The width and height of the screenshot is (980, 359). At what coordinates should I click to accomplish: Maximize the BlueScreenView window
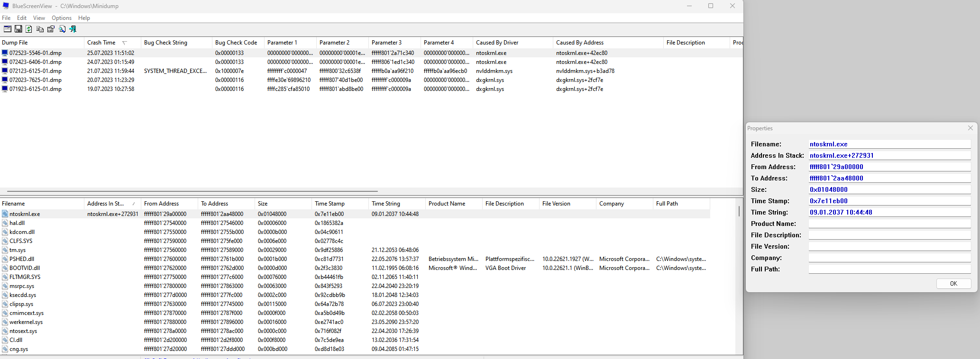[711, 6]
